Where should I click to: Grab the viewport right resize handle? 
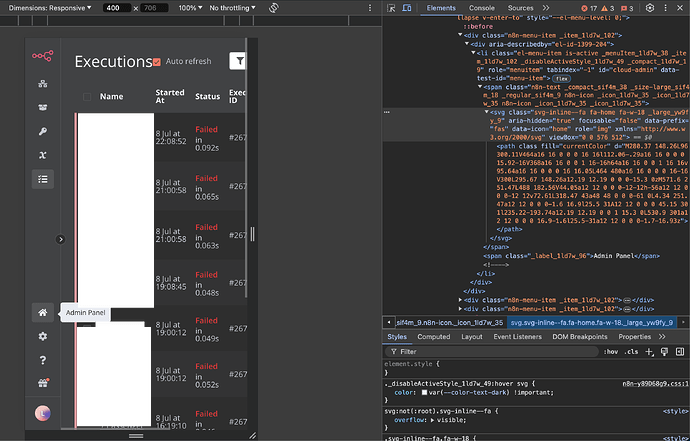click(x=252, y=234)
